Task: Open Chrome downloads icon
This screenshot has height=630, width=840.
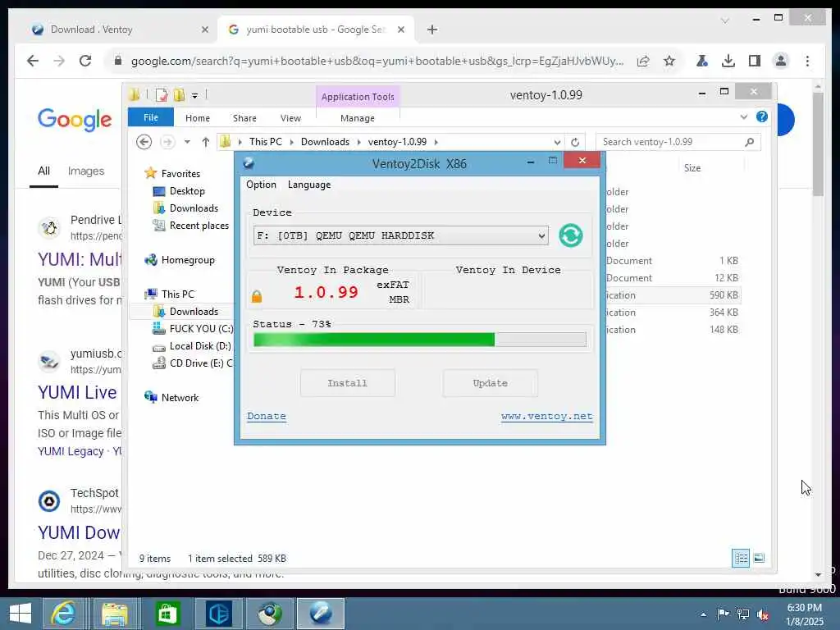Action: tap(728, 61)
